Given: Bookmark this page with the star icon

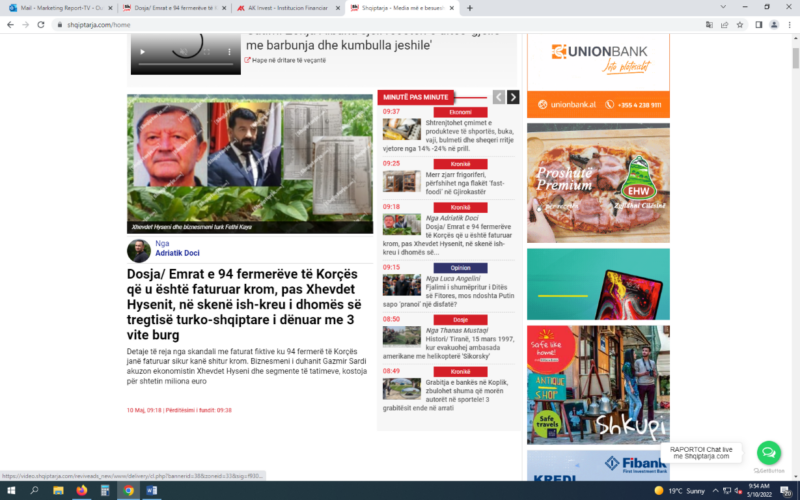Looking at the screenshot, I should pyautogui.click(x=740, y=24).
